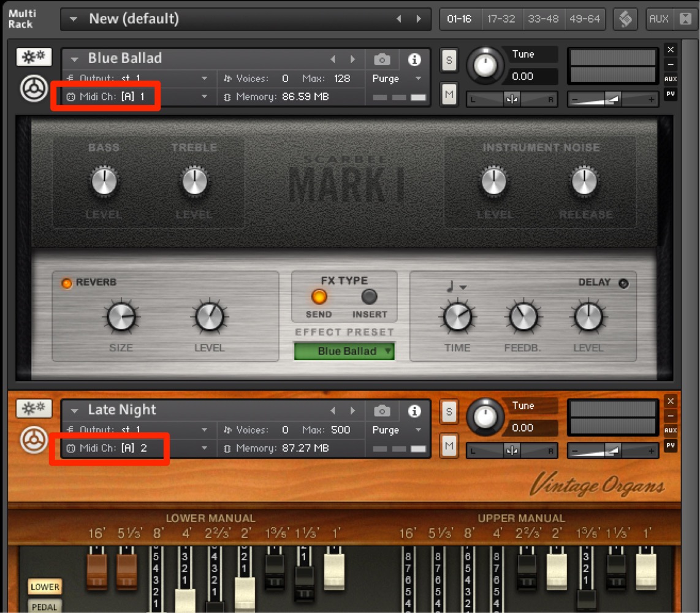Toggle the Reverb on/off LED
The width and height of the screenshot is (700, 613).
(x=67, y=283)
